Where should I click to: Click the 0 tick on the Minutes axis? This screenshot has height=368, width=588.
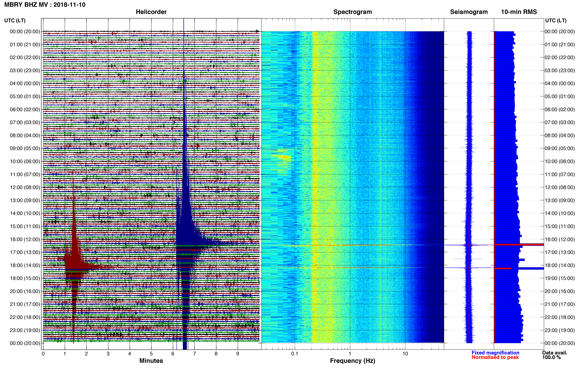(x=43, y=354)
